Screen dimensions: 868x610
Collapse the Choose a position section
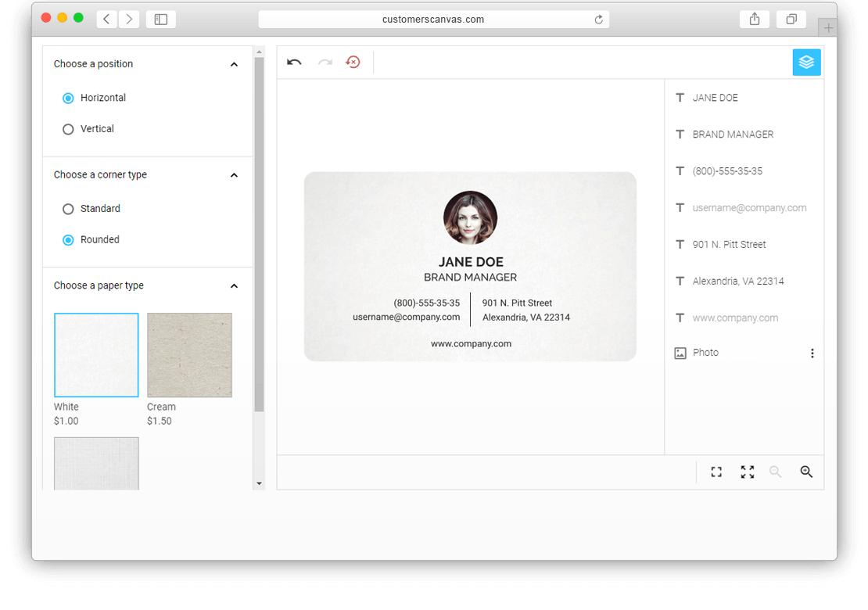[234, 64]
